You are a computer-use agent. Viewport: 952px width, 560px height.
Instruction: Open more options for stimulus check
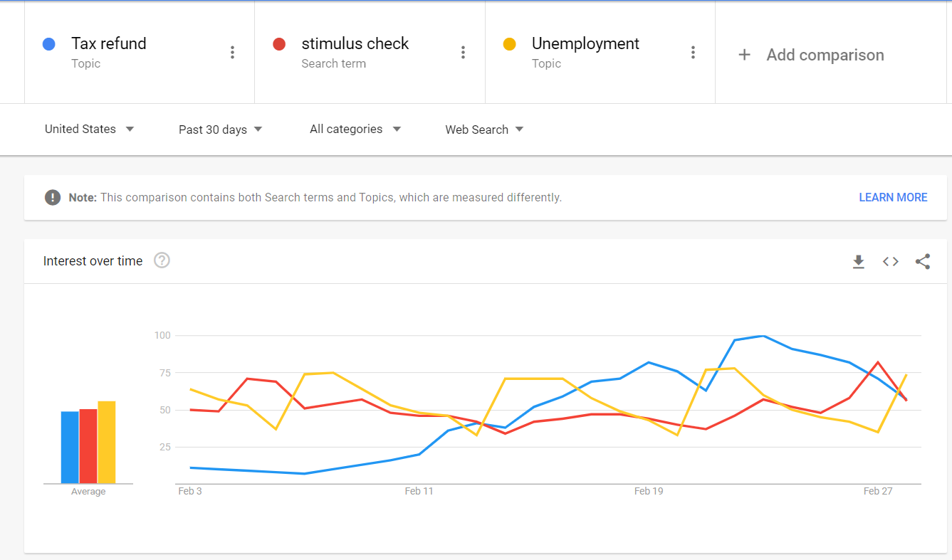pos(463,53)
